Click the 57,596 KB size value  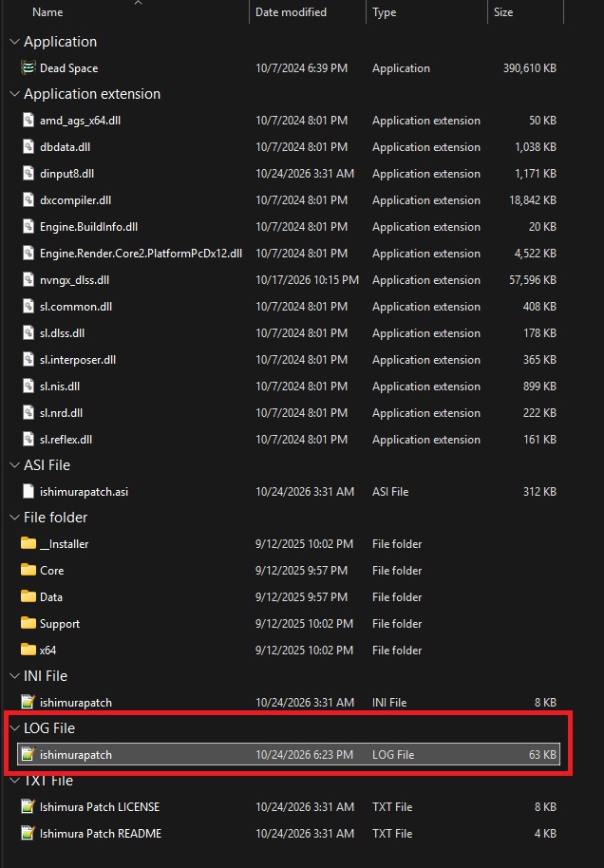coord(533,279)
